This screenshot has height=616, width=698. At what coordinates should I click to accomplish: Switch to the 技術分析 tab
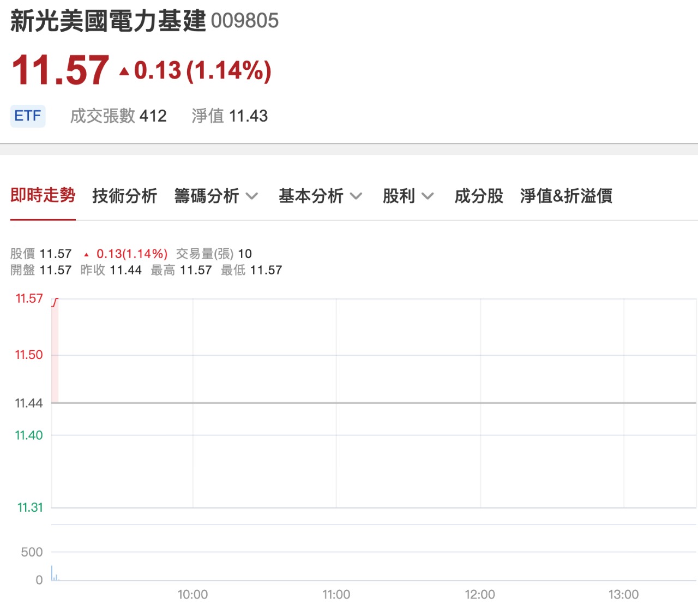click(125, 196)
